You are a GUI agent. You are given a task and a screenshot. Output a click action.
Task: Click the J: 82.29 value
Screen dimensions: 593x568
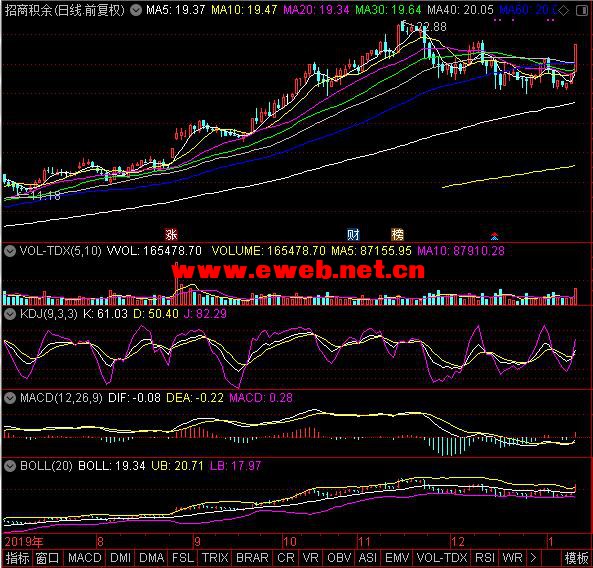(x=205, y=314)
